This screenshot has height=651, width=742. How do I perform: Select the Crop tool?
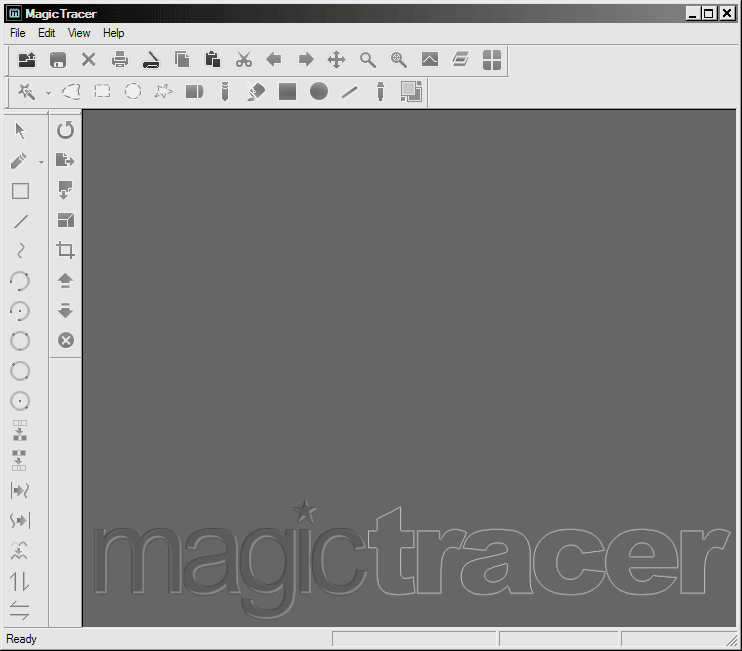pos(65,250)
